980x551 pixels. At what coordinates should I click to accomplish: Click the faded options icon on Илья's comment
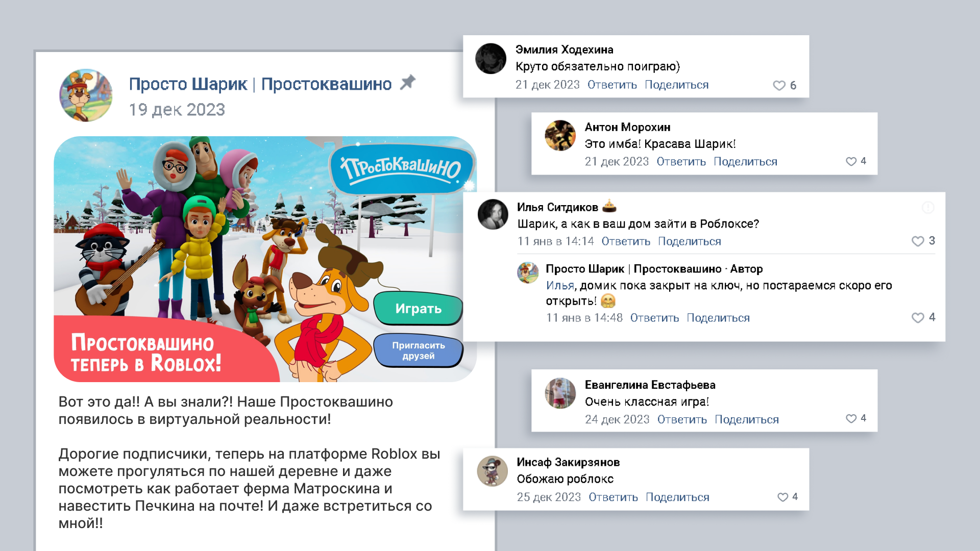(x=928, y=208)
